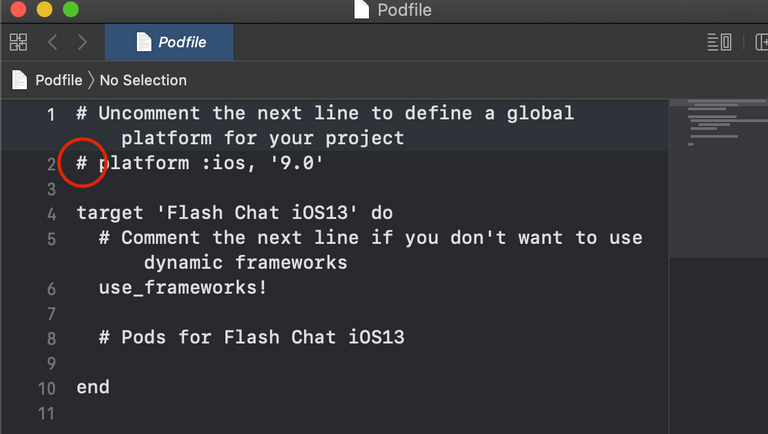Select the Podfile editor tab
Viewport: 768px width, 434px height.
click(x=169, y=42)
